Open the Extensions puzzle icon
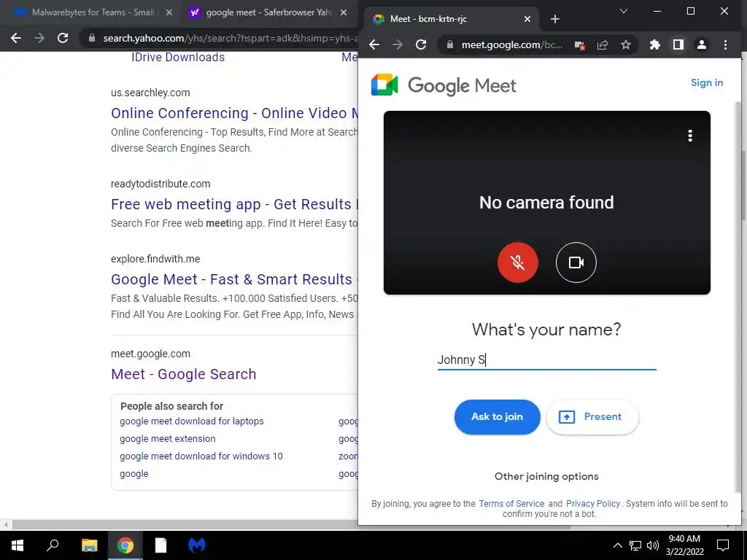Image resolution: width=747 pixels, height=560 pixels. pyautogui.click(x=655, y=44)
